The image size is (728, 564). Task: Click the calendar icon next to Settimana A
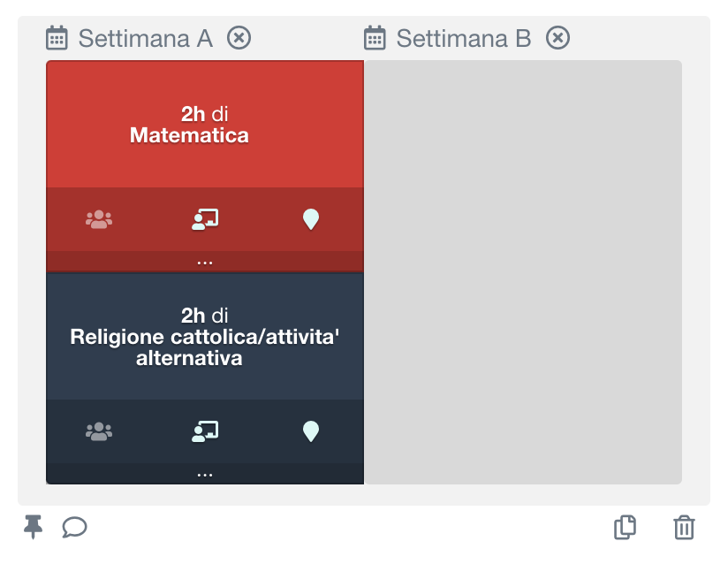tap(57, 38)
